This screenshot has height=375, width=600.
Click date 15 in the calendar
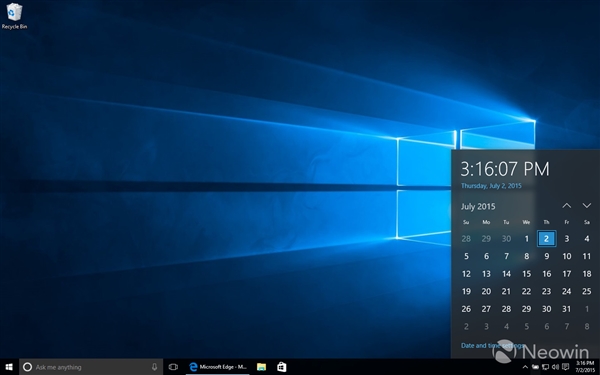(527, 274)
